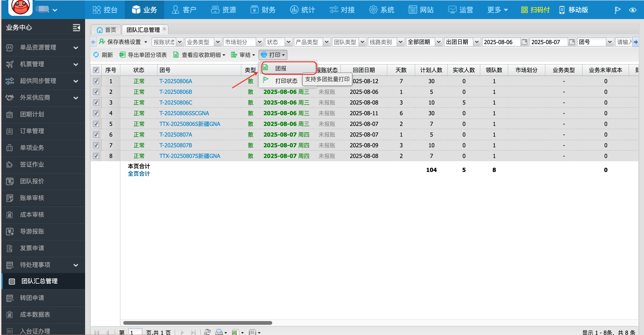644x335 pixels.
Task: Open the 打印 print dropdown
Action: tap(273, 55)
